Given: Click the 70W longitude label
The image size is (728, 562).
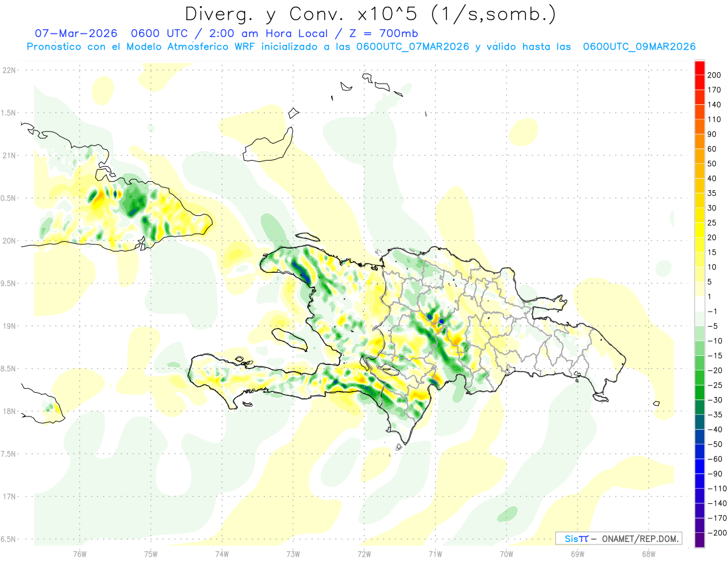Looking at the screenshot, I should 507,554.
